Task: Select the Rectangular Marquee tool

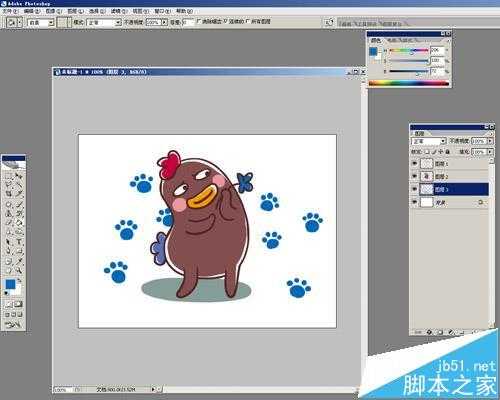Action: tap(9, 176)
